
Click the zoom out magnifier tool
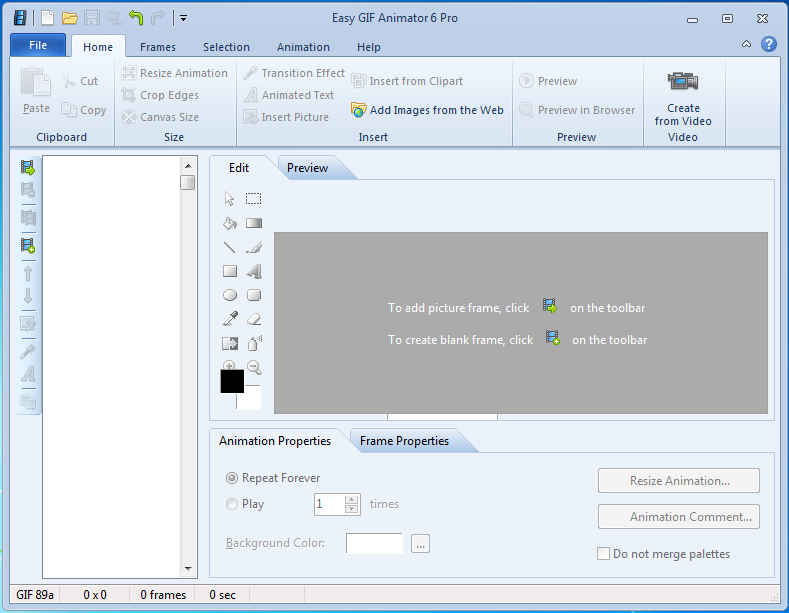255,367
